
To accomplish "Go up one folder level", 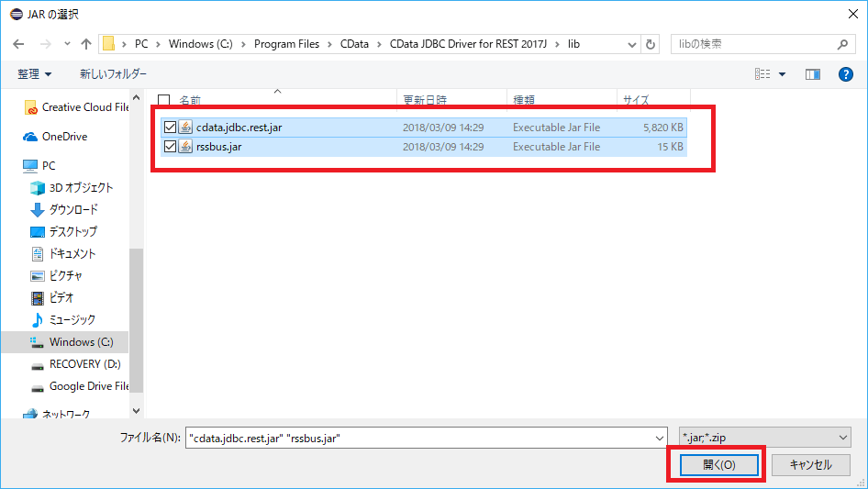I will pos(86,44).
